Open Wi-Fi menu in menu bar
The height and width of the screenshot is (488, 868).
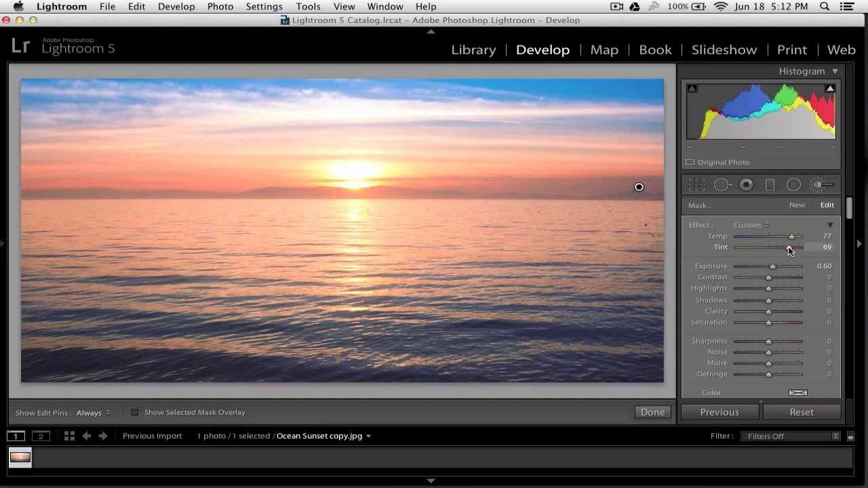tap(721, 7)
